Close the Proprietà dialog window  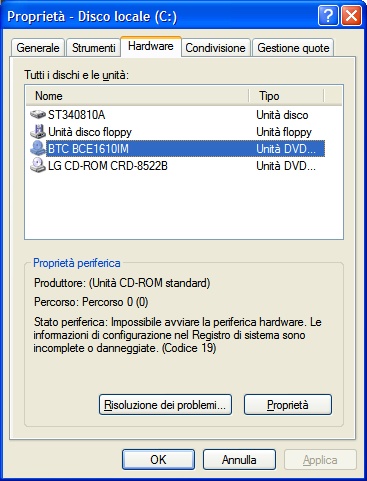click(351, 15)
